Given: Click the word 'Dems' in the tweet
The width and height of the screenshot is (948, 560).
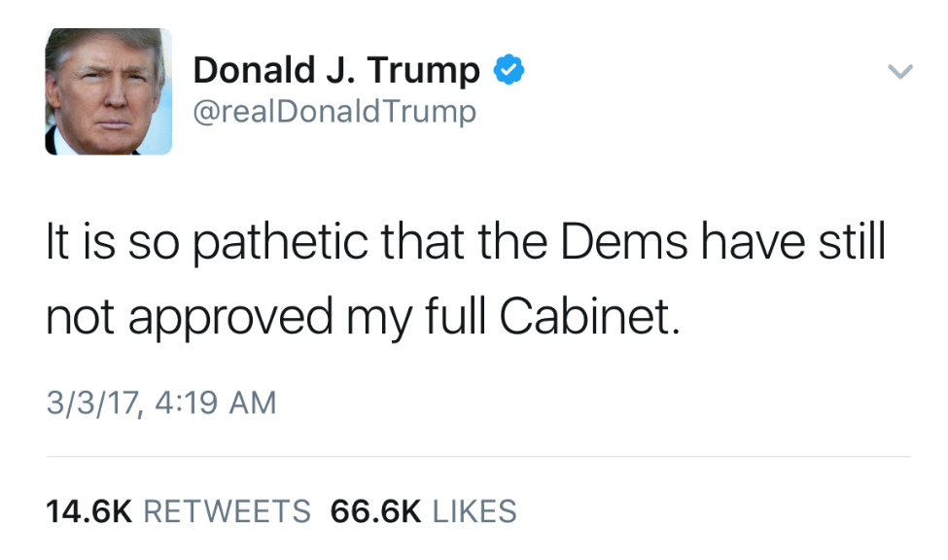Looking at the screenshot, I should coord(624,242).
